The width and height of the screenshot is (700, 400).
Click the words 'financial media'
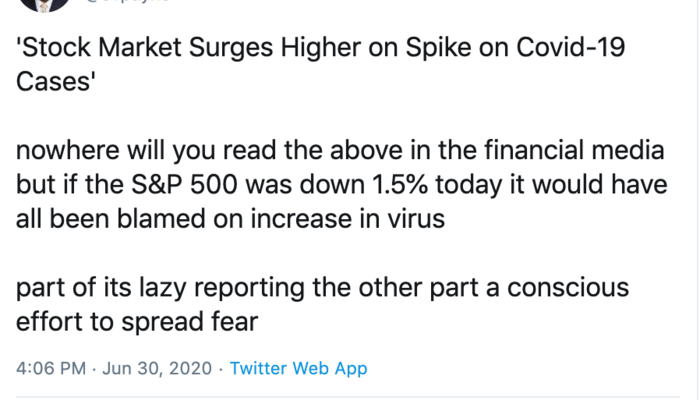pos(590,154)
